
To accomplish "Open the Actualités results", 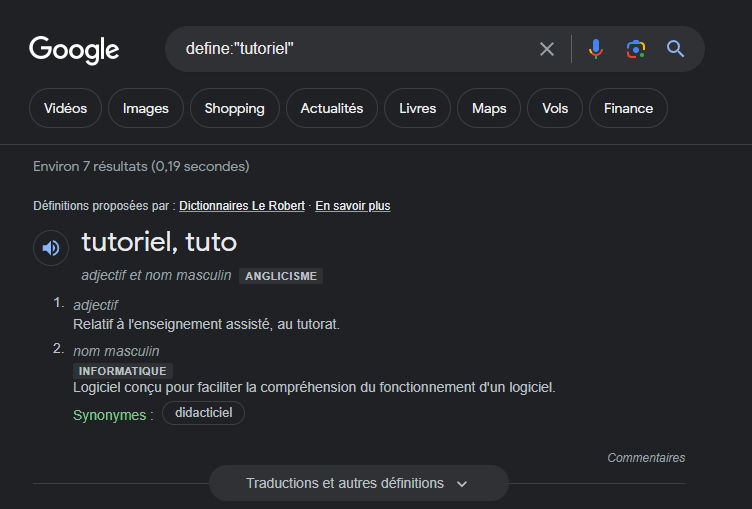I will pyautogui.click(x=332, y=108).
